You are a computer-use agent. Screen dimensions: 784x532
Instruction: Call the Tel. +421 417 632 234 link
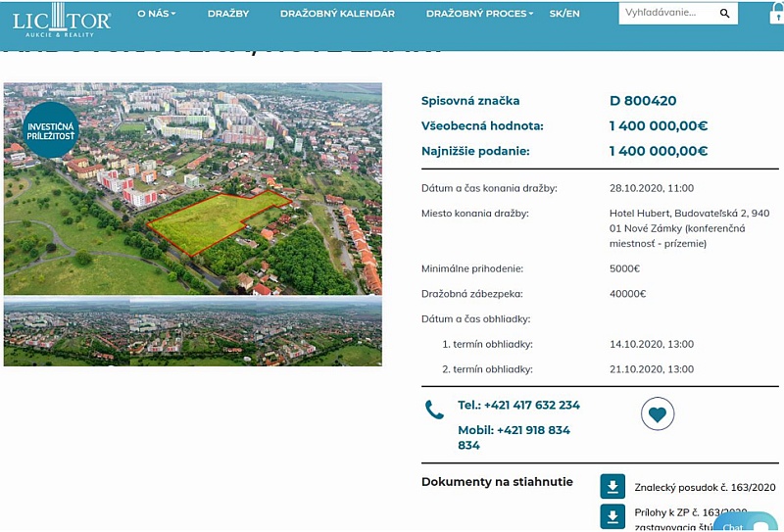[x=518, y=405]
